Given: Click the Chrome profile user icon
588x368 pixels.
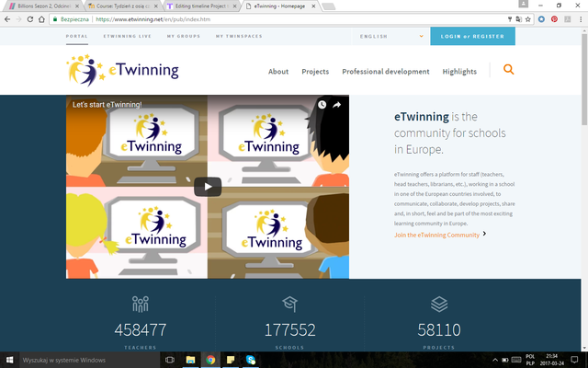Looking at the screenshot, I should tap(524, 4).
